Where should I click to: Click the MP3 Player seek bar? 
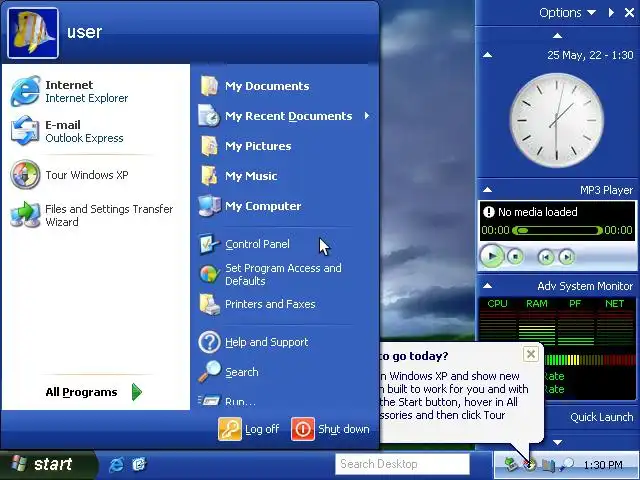[557, 230]
